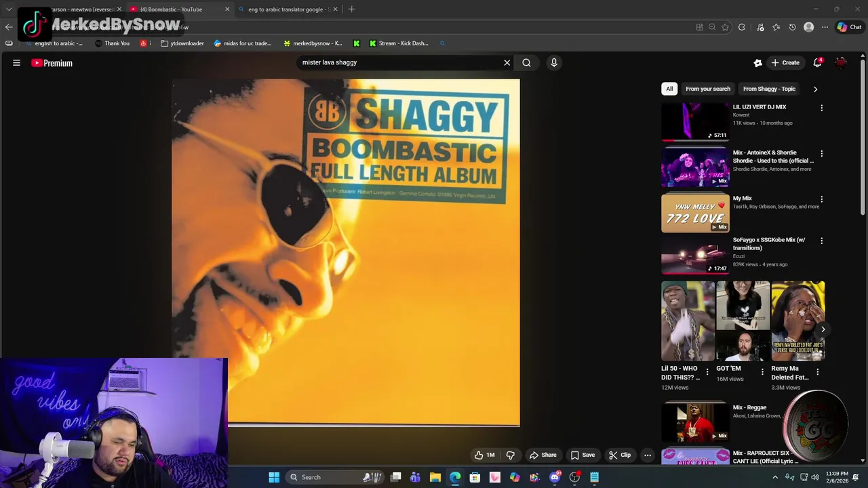Open the Ask AI sparkle icon near Create

pos(757,62)
